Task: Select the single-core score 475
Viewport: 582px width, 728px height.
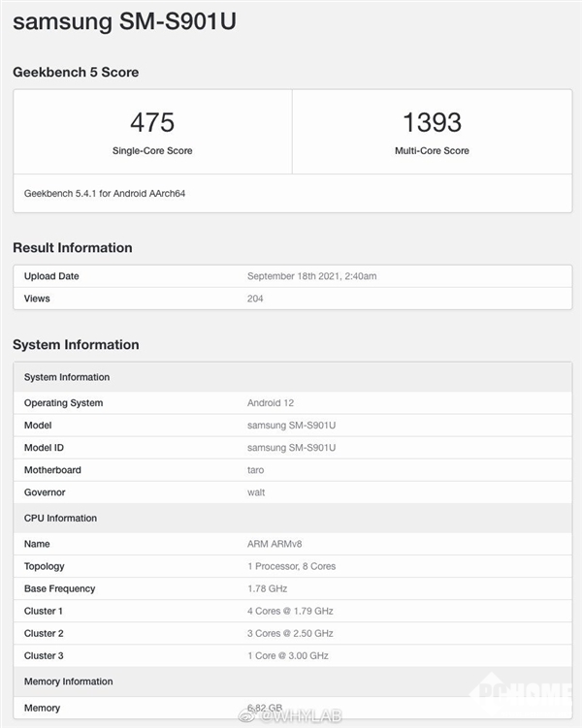Action: pyautogui.click(x=152, y=122)
